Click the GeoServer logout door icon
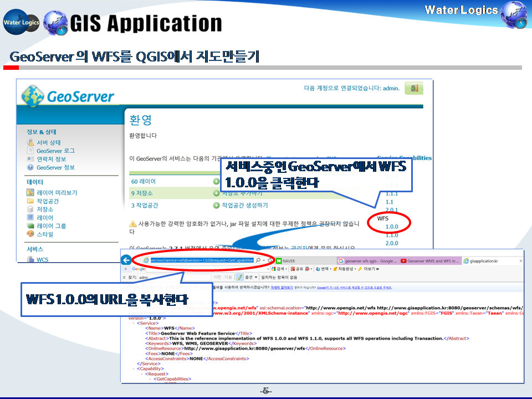 414,88
